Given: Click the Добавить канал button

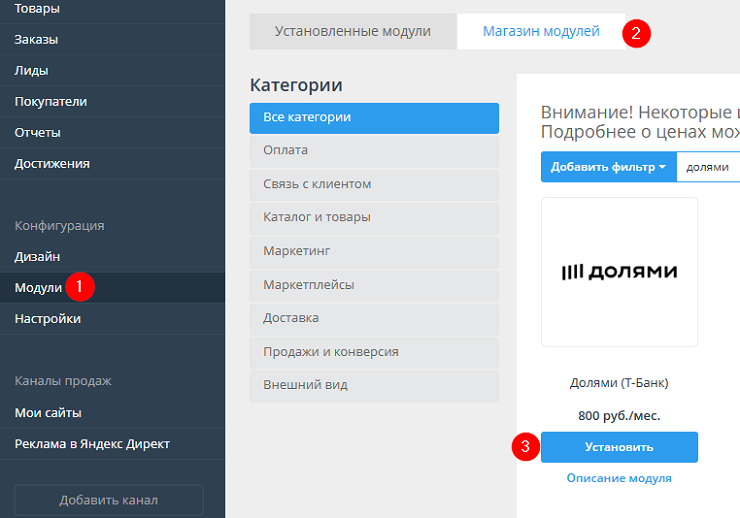Looking at the screenshot, I should click(108, 500).
